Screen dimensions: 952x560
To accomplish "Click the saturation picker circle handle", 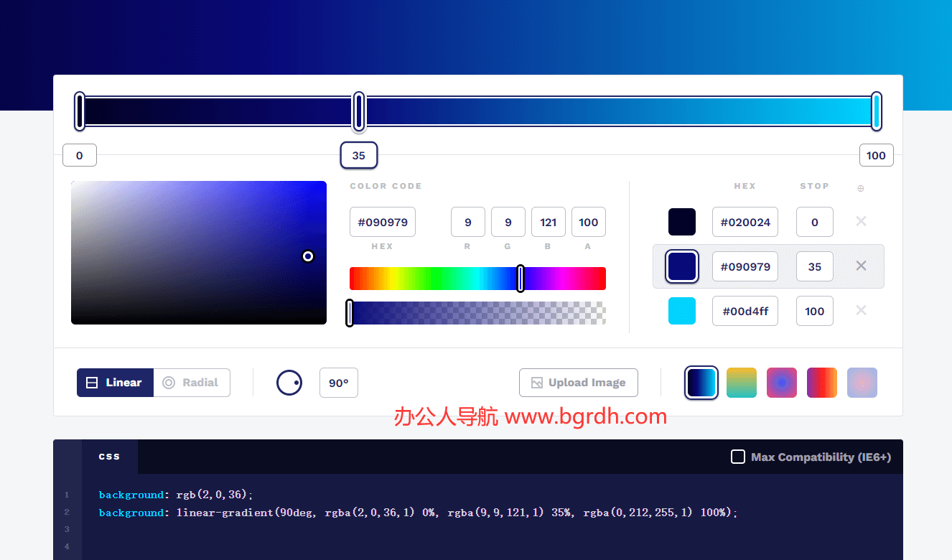I will (x=308, y=256).
